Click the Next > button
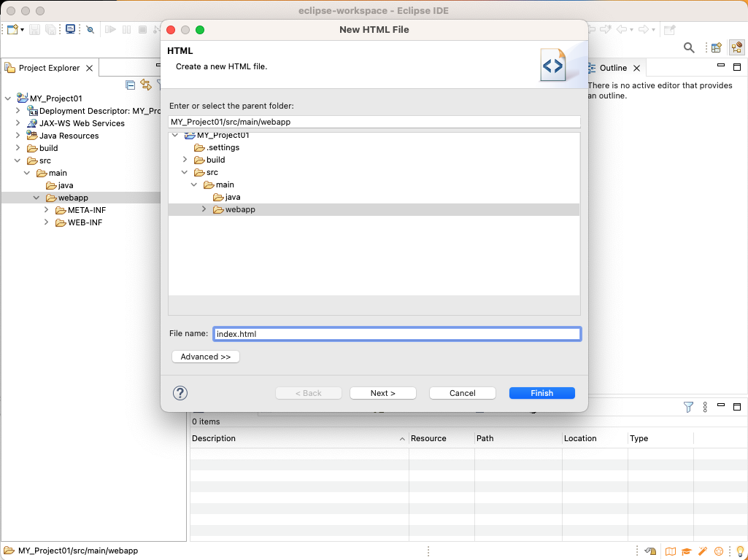This screenshot has width=748, height=560. click(383, 393)
